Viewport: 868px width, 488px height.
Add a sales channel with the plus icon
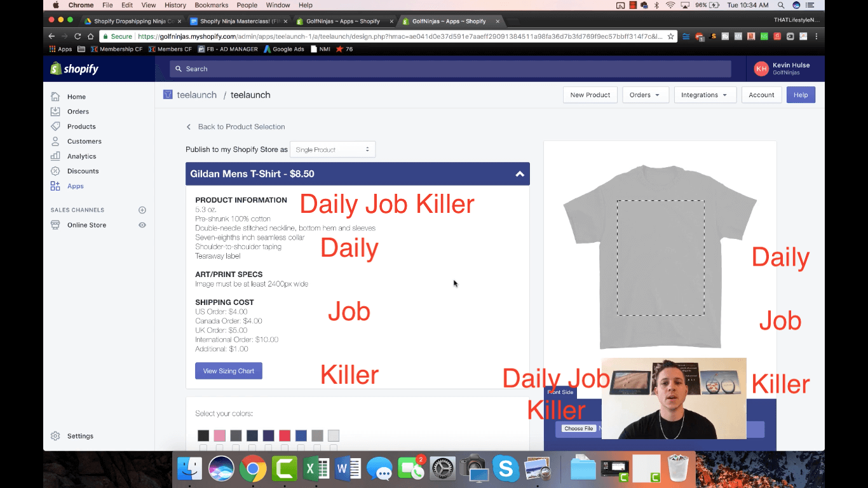(x=142, y=210)
